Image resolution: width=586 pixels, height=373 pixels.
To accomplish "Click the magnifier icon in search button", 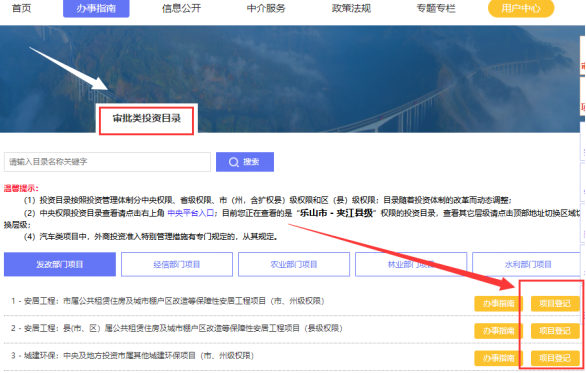I will coord(234,162).
